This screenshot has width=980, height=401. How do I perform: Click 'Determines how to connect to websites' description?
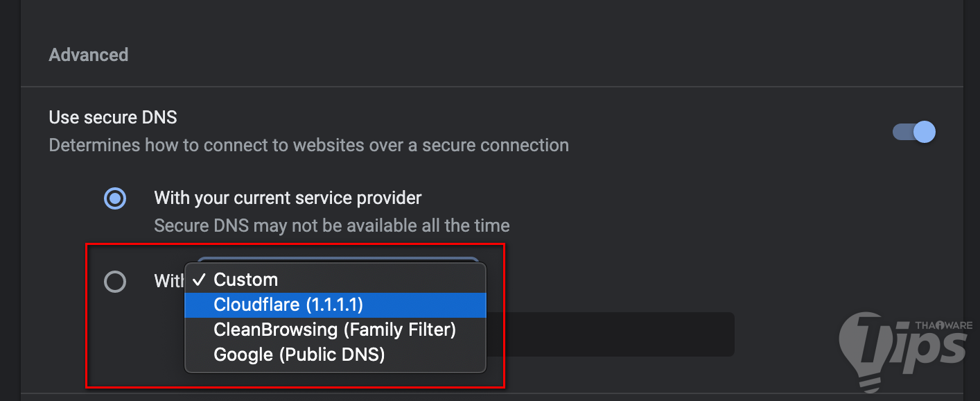(x=308, y=146)
